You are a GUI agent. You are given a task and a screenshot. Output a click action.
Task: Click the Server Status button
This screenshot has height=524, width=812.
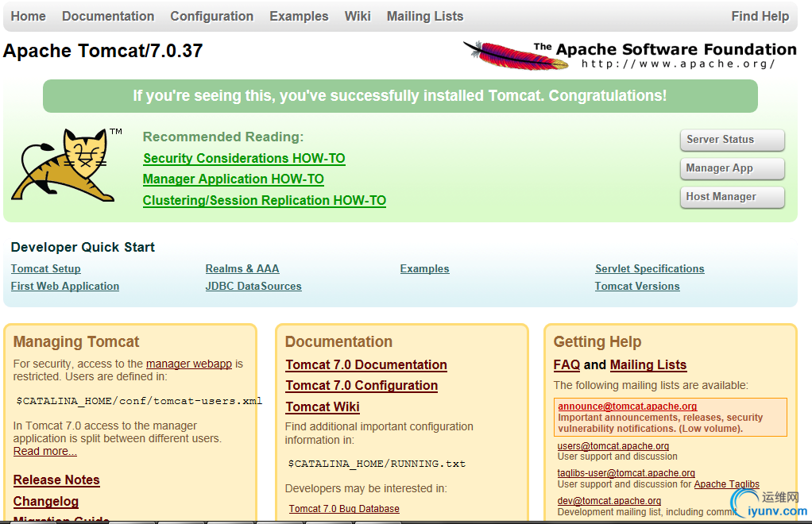[733, 140]
